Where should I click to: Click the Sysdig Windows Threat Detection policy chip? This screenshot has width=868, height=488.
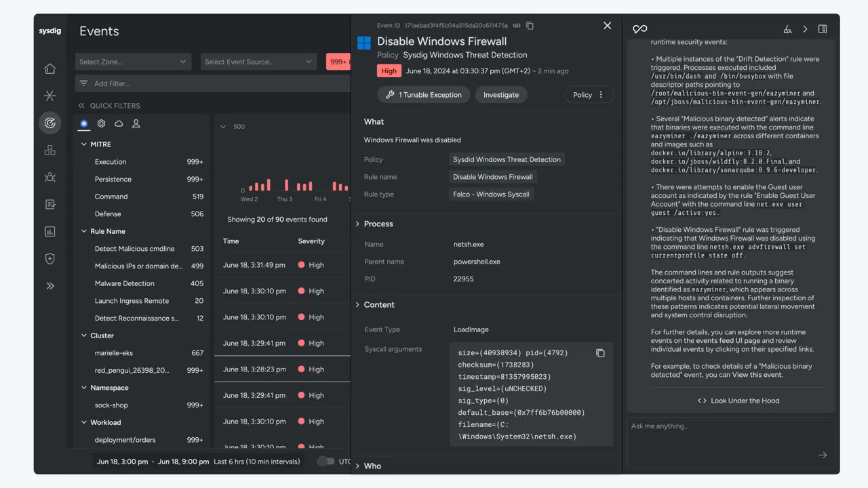(507, 160)
